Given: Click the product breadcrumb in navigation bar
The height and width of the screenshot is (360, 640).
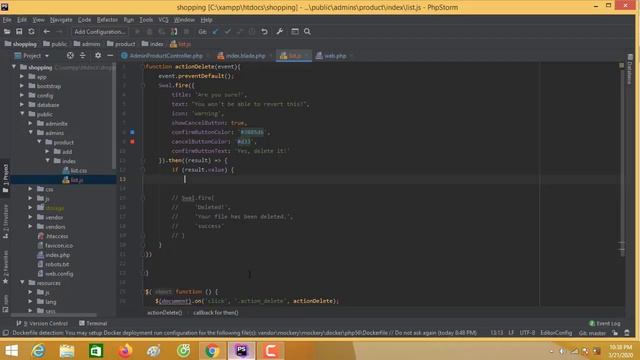Looking at the screenshot, I should [121, 44].
